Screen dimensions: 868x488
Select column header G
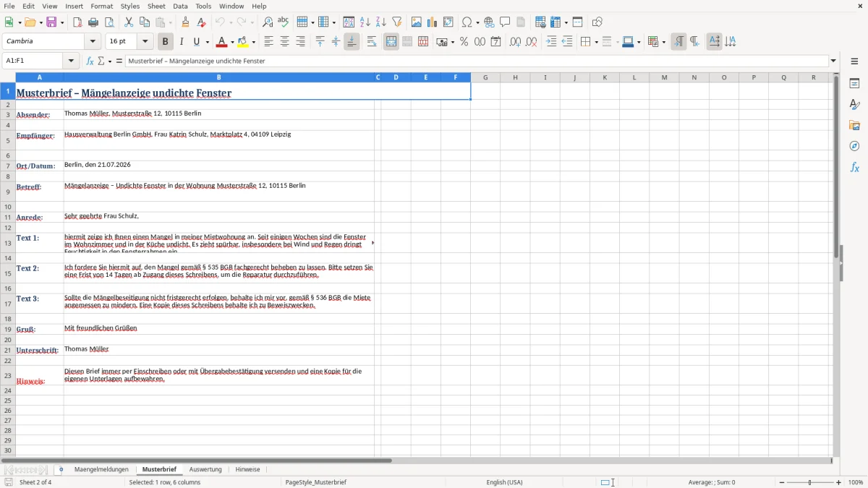485,77
